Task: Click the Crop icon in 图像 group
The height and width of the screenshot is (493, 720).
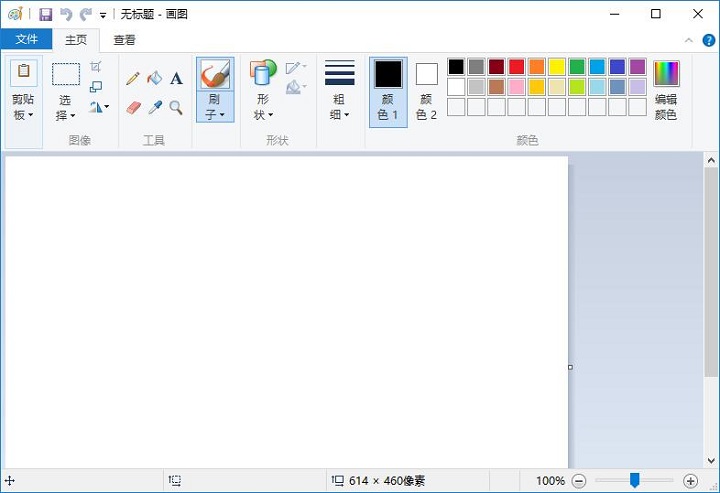Action: point(96,66)
